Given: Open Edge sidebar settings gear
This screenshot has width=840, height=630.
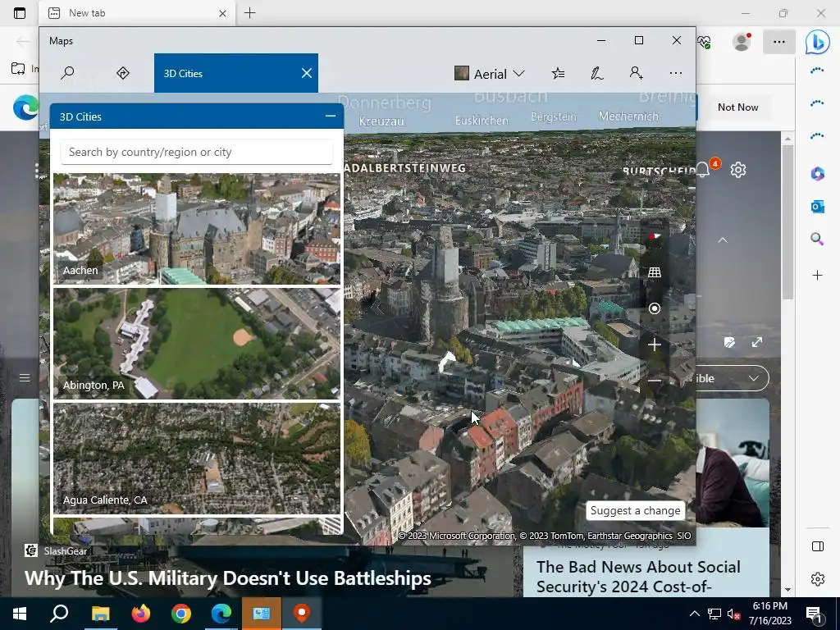Looking at the screenshot, I should pos(818,579).
